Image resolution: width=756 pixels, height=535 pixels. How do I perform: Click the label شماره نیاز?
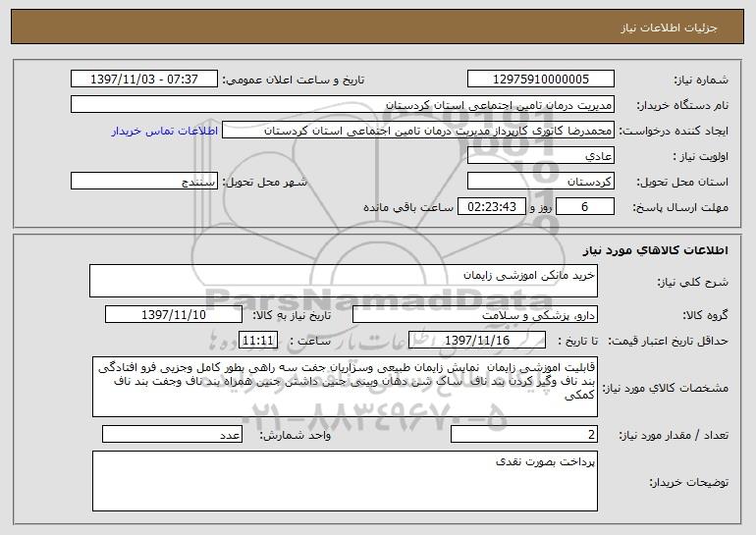point(701,80)
